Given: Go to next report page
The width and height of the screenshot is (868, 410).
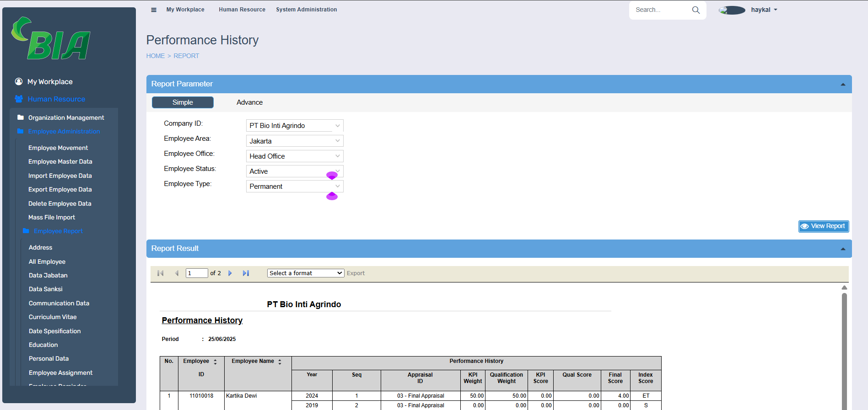Looking at the screenshot, I should tap(230, 273).
